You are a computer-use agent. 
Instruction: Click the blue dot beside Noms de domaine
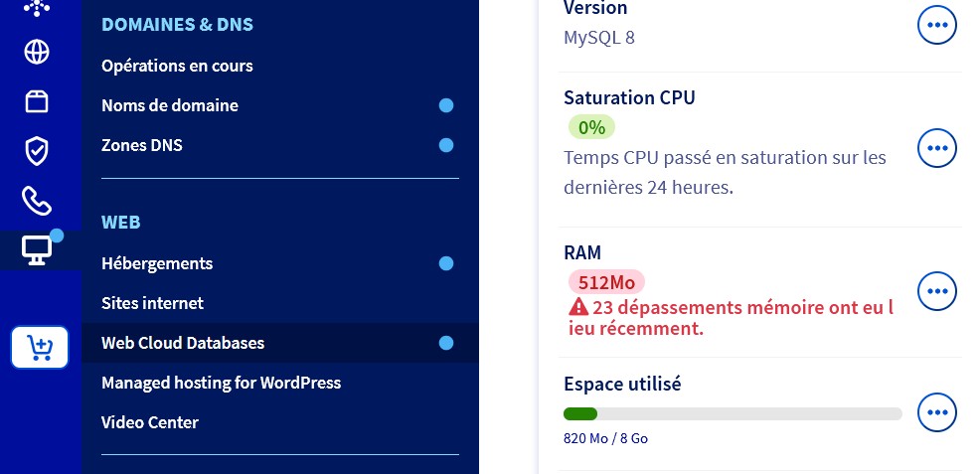coord(445,105)
